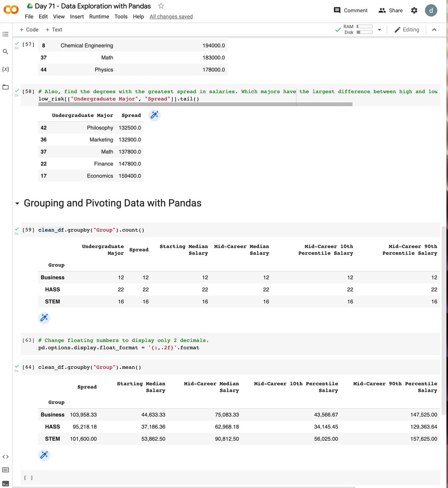Click the notebook title 'Day 71 - Data Exploration with Pandas'

pos(93,6)
